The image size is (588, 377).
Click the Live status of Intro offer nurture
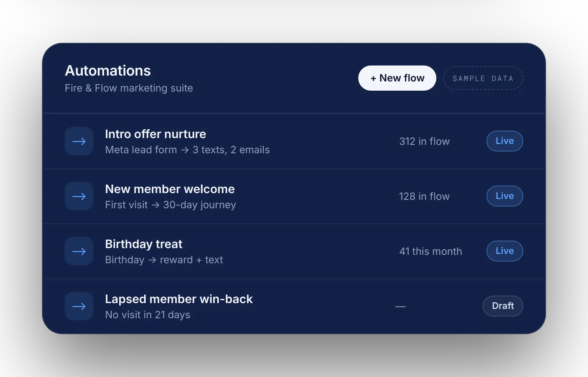(x=505, y=141)
